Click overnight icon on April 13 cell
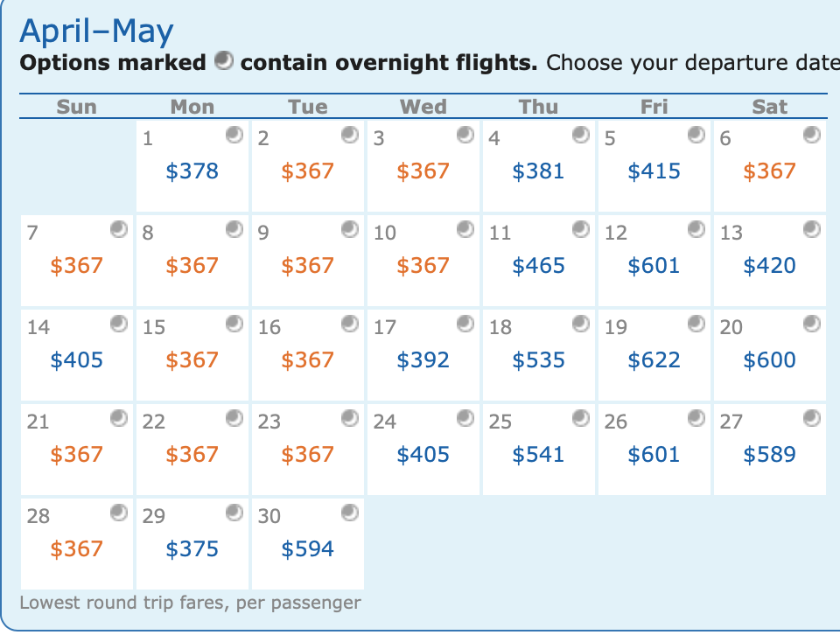 pos(812,229)
